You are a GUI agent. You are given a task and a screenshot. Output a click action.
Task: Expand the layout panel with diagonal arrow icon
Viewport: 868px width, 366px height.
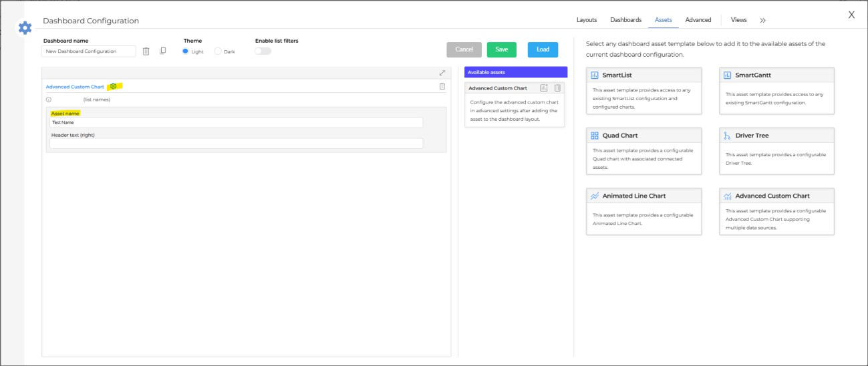[442, 73]
